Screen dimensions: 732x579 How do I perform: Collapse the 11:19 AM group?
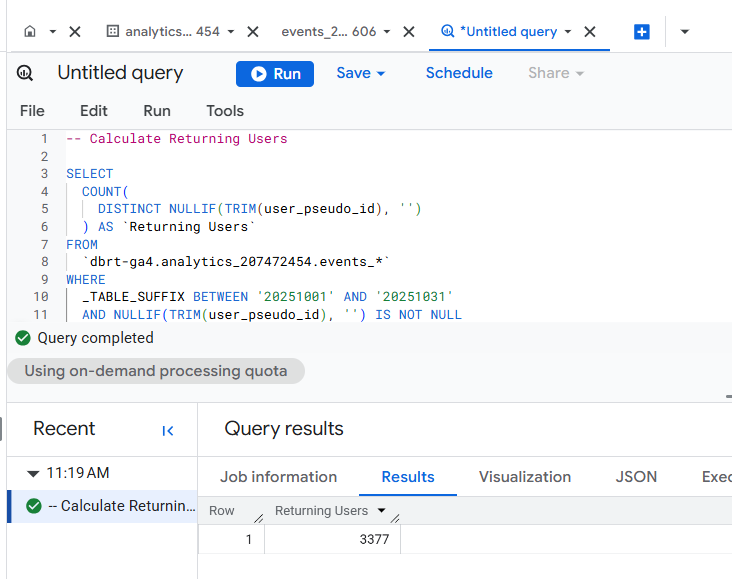33,473
